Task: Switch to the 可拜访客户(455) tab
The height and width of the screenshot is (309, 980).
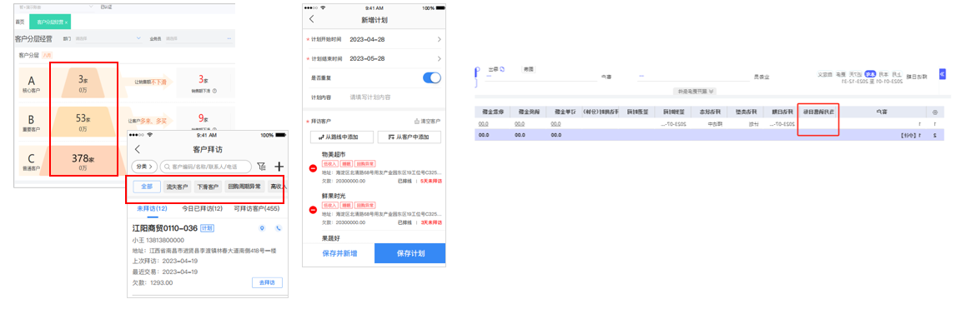Action: click(x=257, y=208)
